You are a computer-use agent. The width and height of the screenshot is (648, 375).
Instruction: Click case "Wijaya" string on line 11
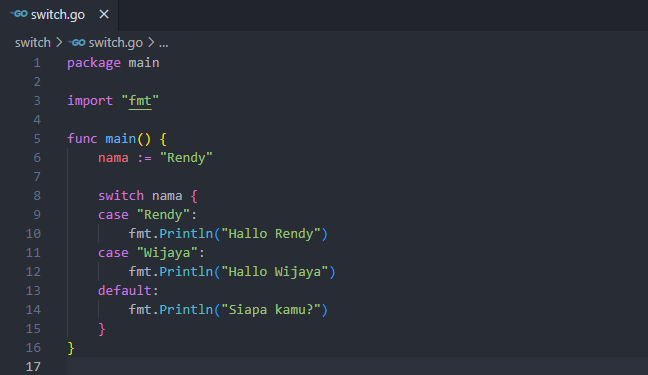167,253
